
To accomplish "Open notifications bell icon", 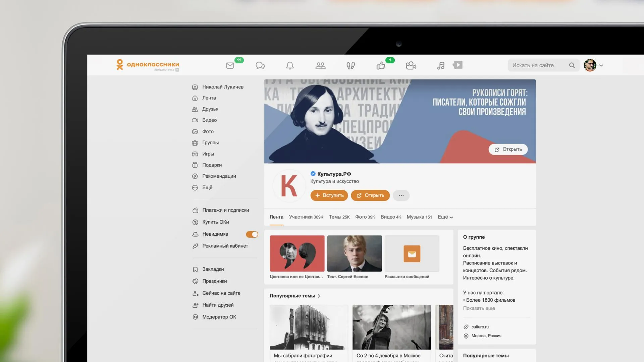I will click(290, 65).
